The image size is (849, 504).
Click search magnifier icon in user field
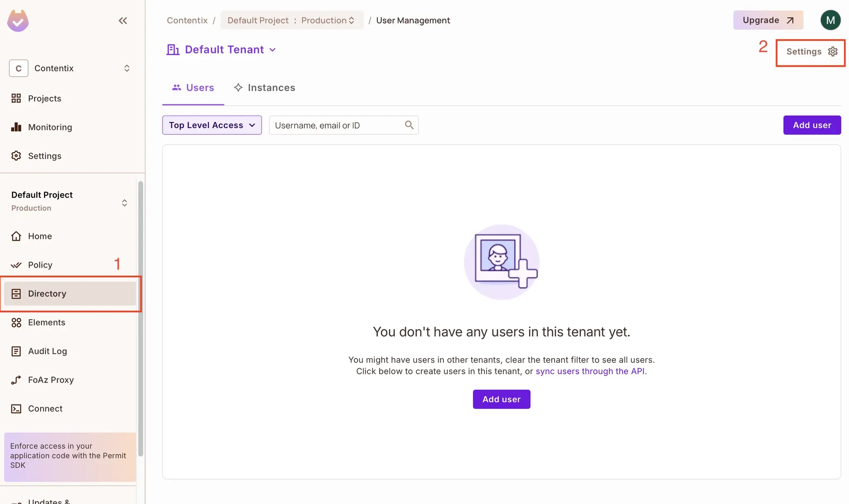click(x=409, y=125)
